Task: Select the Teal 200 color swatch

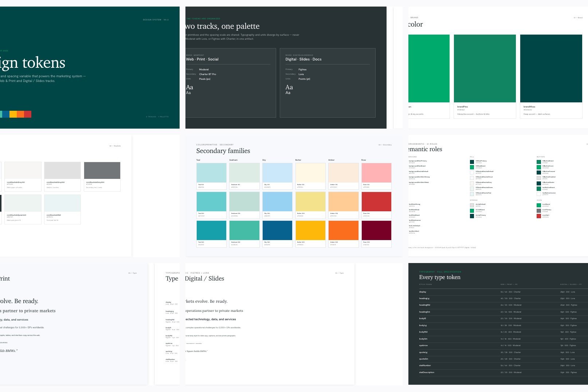Action: (211, 201)
